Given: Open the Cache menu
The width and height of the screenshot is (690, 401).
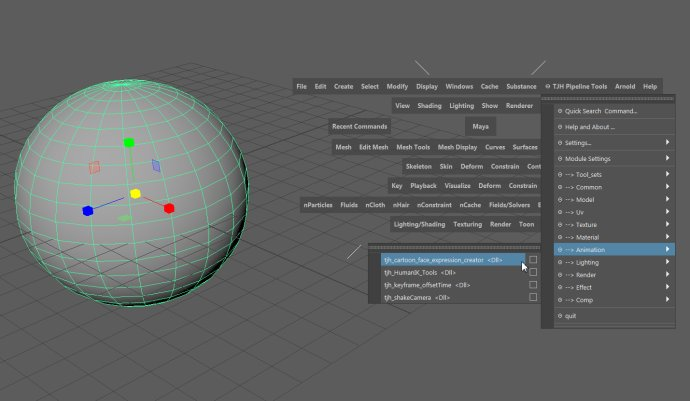Looking at the screenshot, I should [x=489, y=87].
